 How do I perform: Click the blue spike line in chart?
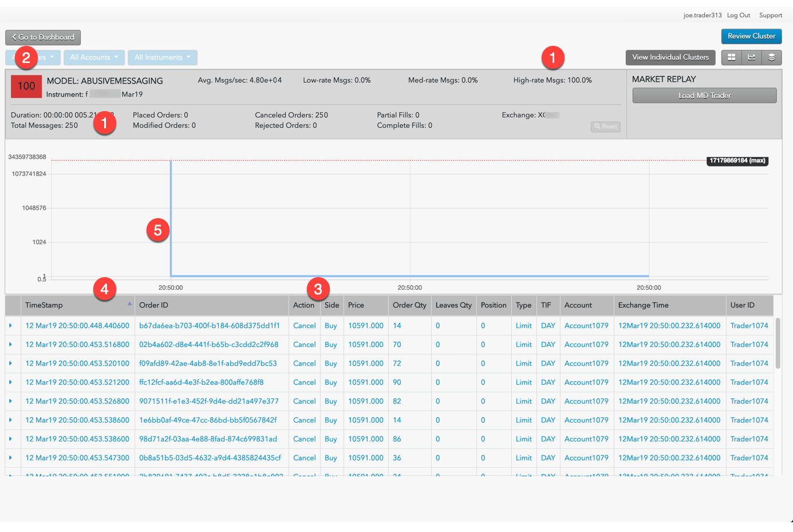pos(171,218)
